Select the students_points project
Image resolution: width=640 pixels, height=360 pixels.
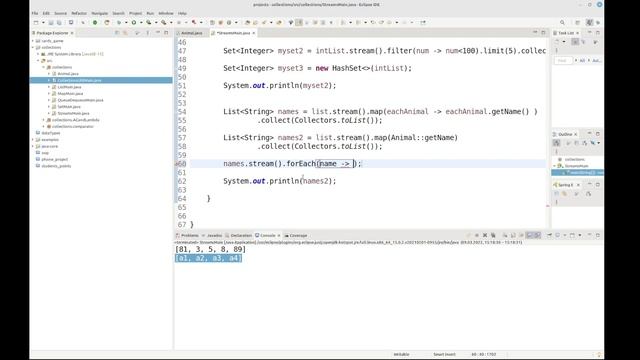pos(56,166)
